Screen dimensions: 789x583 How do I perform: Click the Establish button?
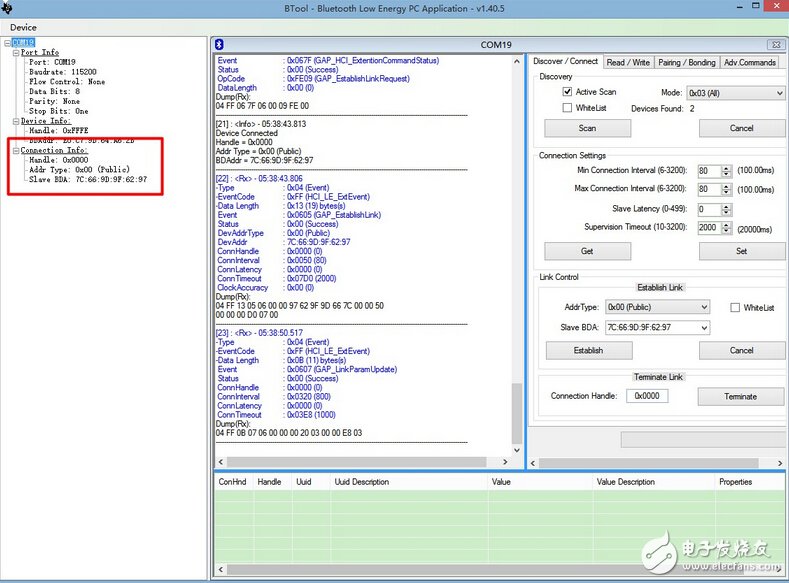click(x=588, y=350)
